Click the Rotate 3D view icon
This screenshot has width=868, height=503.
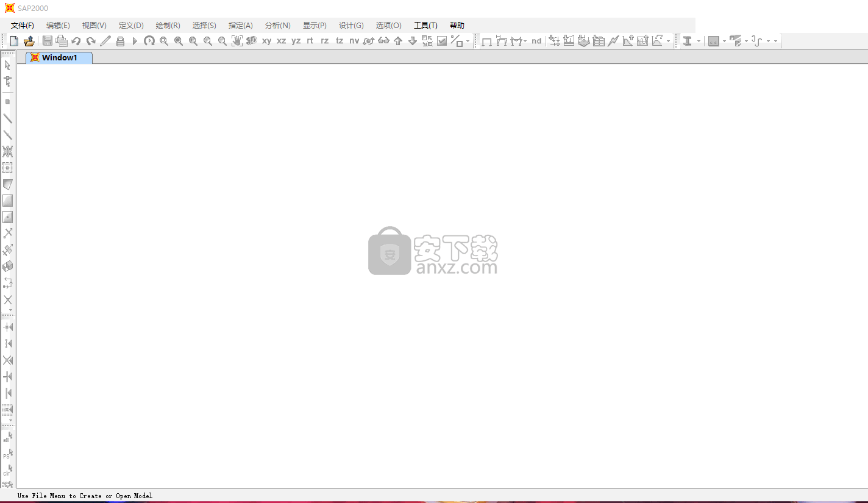pyautogui.click(x=369, y=41)
